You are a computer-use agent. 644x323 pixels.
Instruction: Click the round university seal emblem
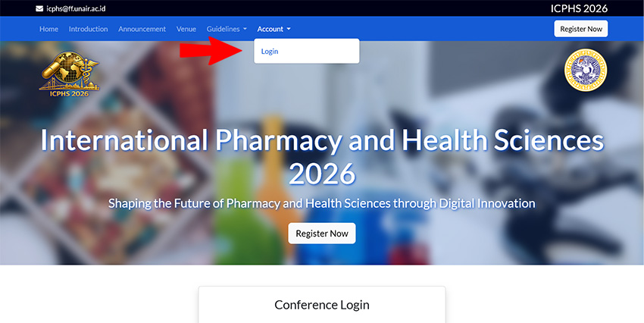(586, 70)
